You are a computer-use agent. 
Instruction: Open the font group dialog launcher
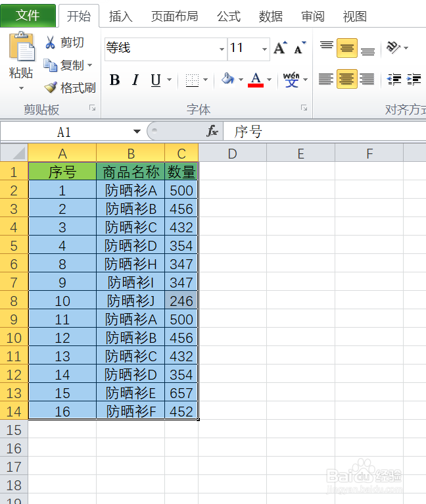[x=304, y=108]
